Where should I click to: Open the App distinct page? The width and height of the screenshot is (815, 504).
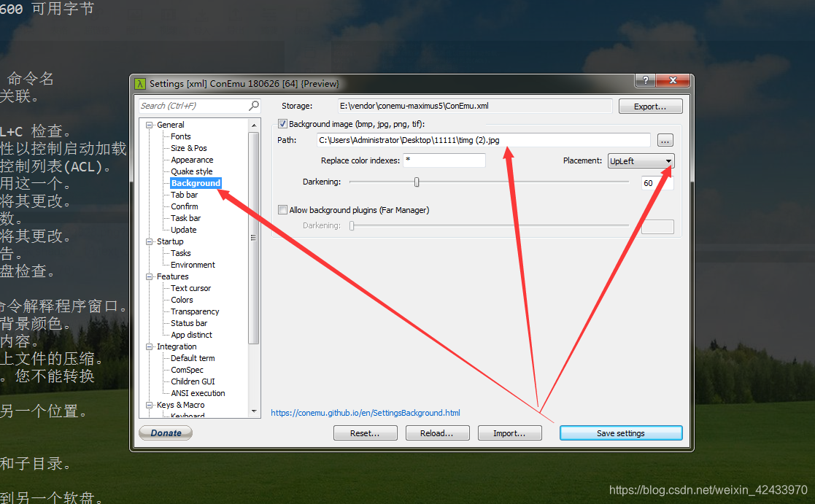(191, 335)
